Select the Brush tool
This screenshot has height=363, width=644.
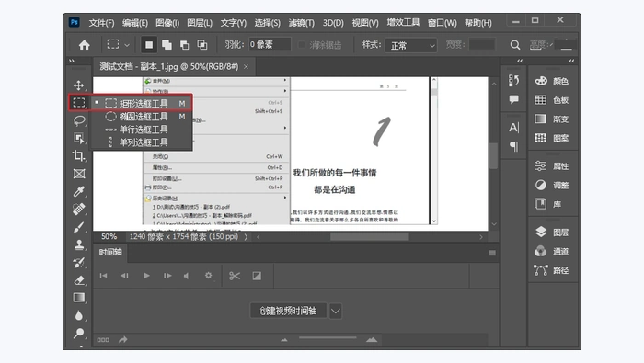79,227
